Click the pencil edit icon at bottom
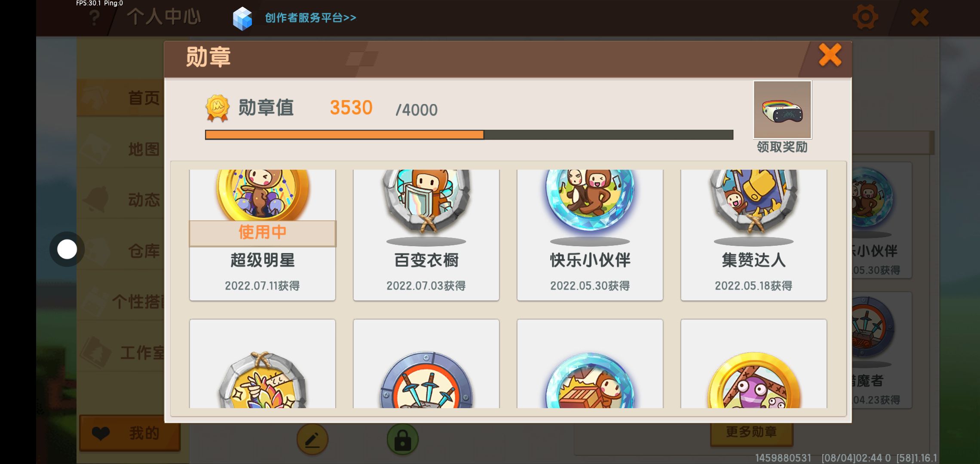The height and width of the screenshot is (464, 980). pos(312,440)
